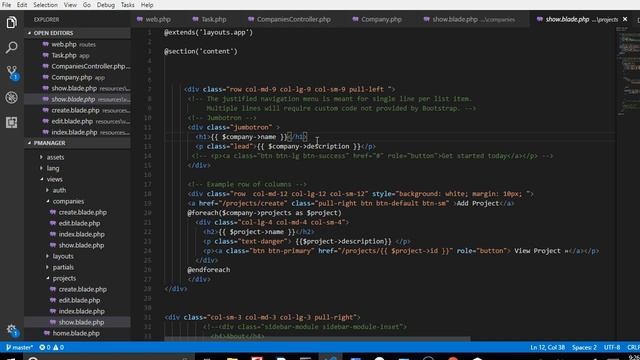The width and height of the screenshot is (640, 360).
Task: Click Spaces: 2 indentation setting
Action: pyautogui.click(x=584, y=347)
